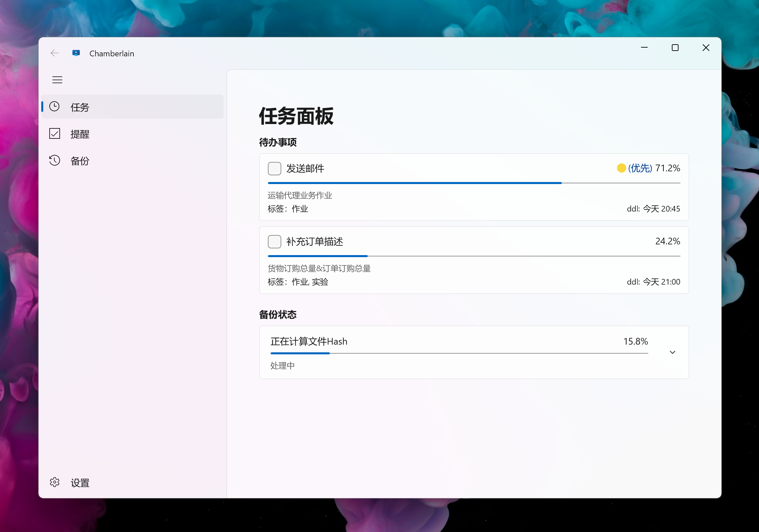Click the (优先) priority link
759x532 pixels.
[x=640, y=168]
